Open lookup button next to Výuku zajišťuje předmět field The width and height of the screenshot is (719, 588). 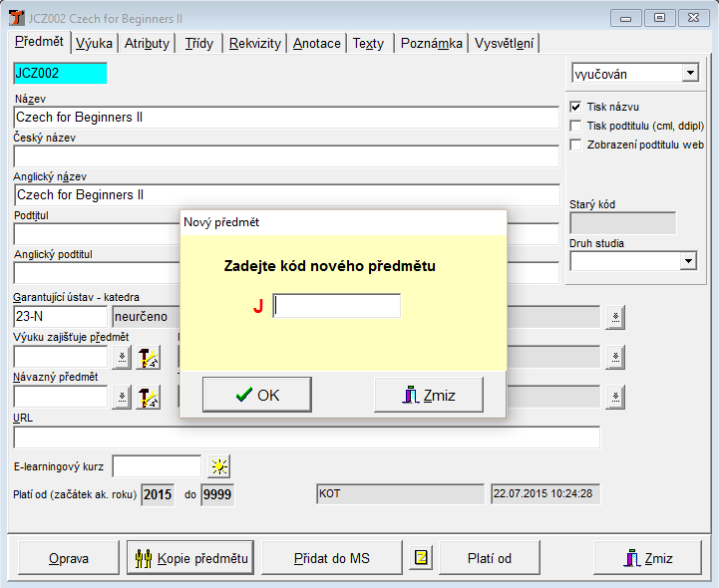pos(122,358)
